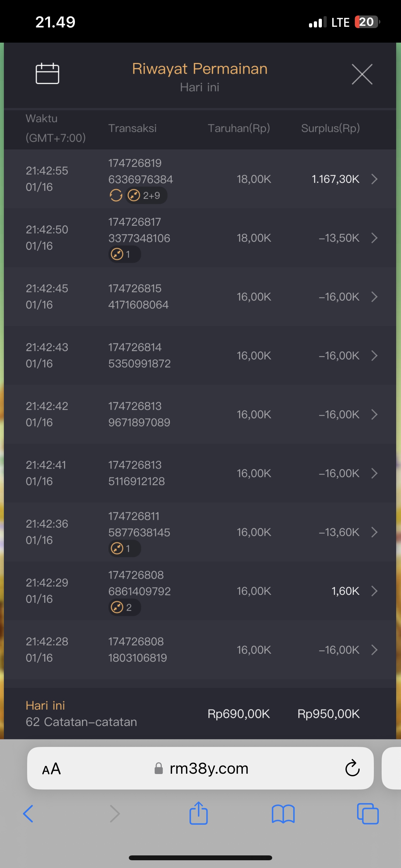Expand details for the 21:42:28 transaction
This screenshot has height=868, width=401.
pos(374,650)
